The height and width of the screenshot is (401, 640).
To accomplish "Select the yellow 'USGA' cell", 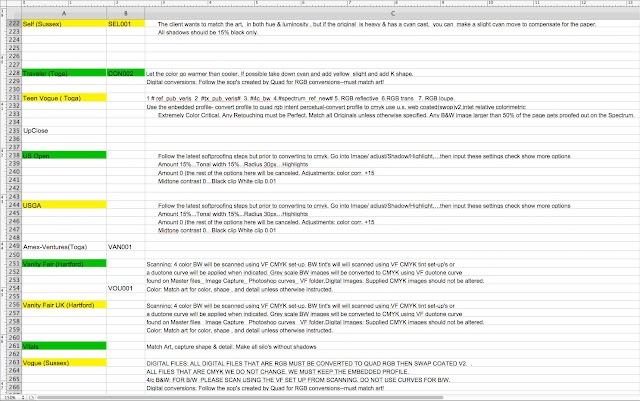I will [64, 205].
